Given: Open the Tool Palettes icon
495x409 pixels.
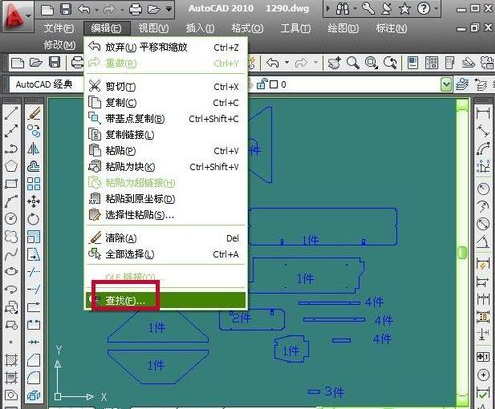Looking at the screenshot, I should click(x=449, y=62).
